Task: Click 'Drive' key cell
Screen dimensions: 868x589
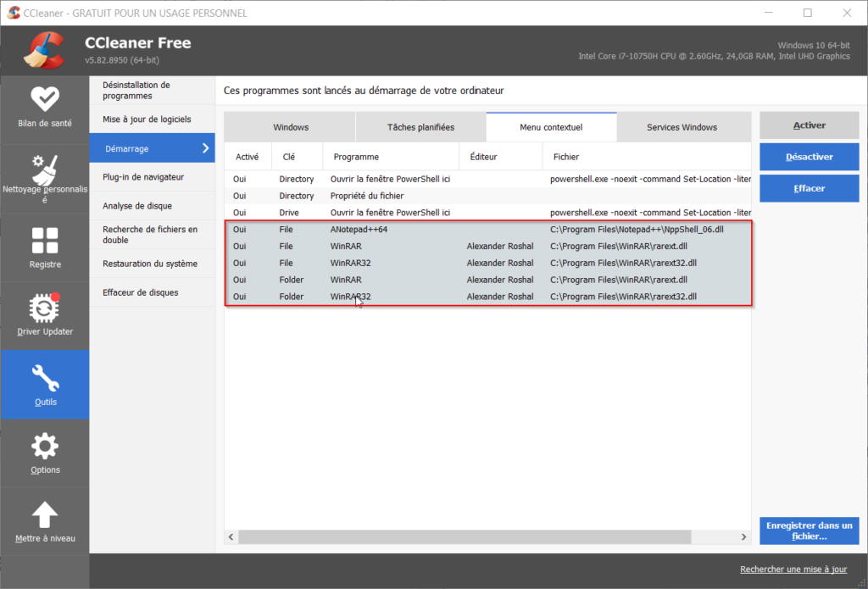Action: (x=289, y=213)
